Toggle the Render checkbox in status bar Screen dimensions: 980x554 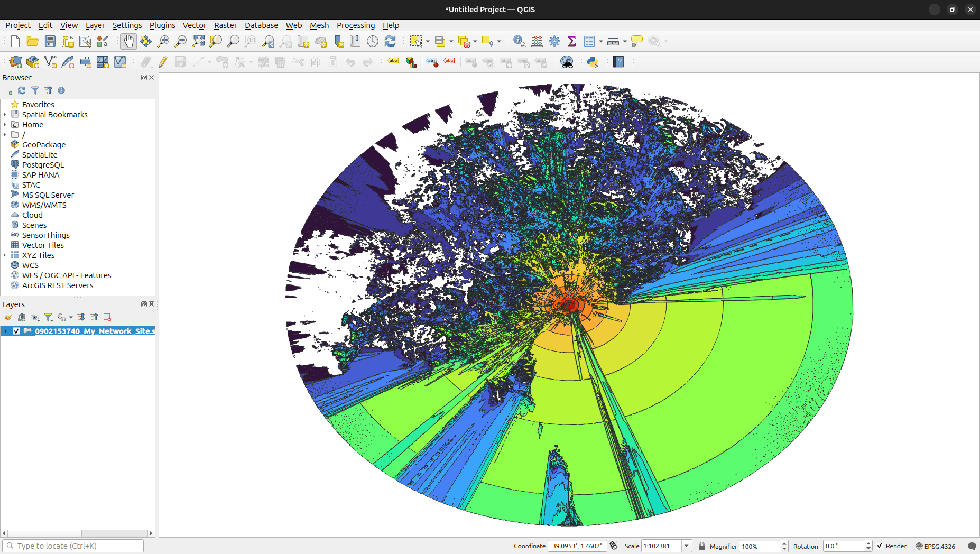[x=880, y=546]
